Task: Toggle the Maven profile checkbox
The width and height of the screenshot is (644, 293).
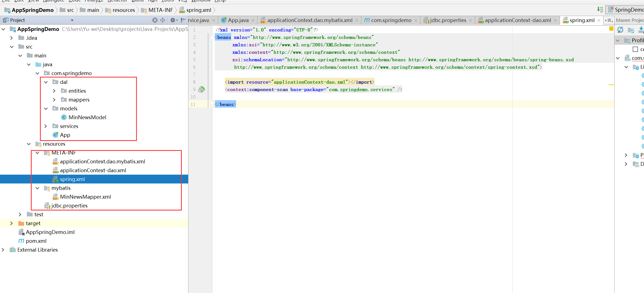Action: tap(635, 49)
